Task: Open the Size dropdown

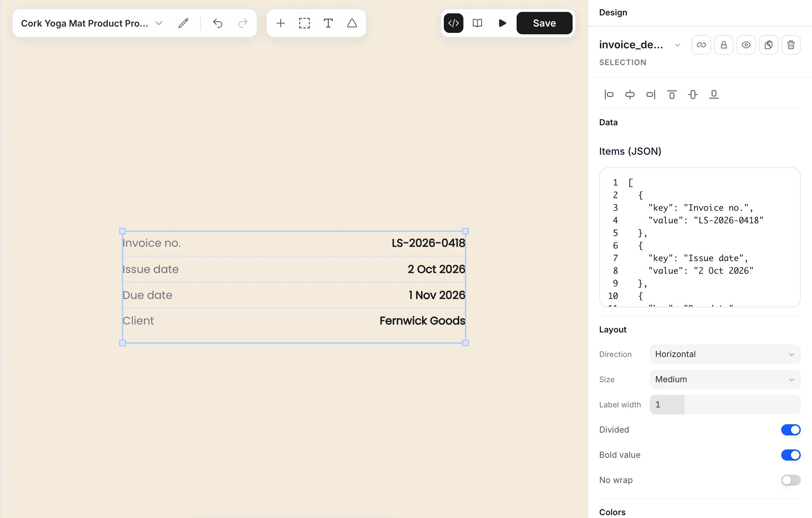Action: click(725, 379)
